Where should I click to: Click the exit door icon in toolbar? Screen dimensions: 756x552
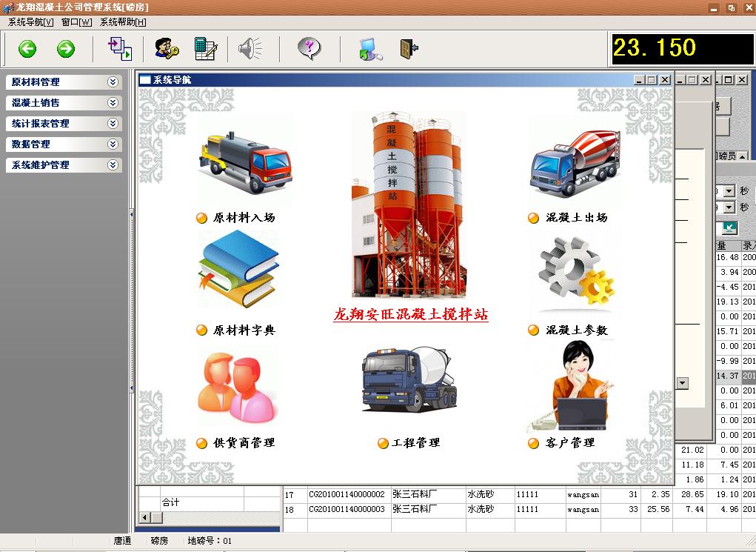(409, 49)
